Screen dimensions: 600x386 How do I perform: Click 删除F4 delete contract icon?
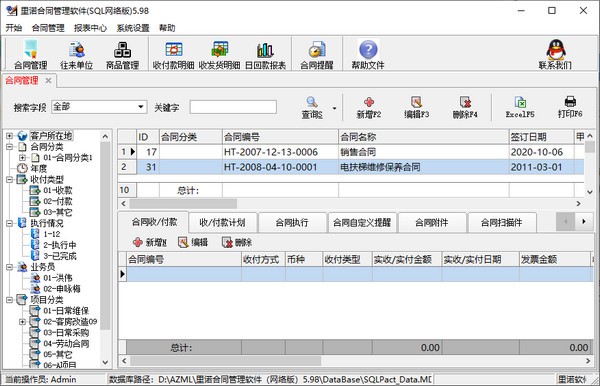[465, 107]
